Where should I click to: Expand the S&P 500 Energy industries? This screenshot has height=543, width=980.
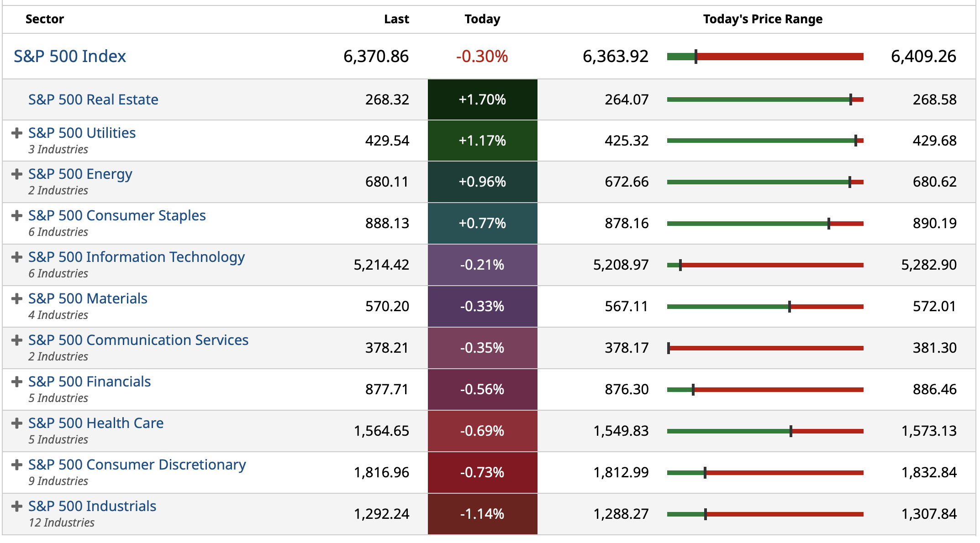[x=17, y=174]
